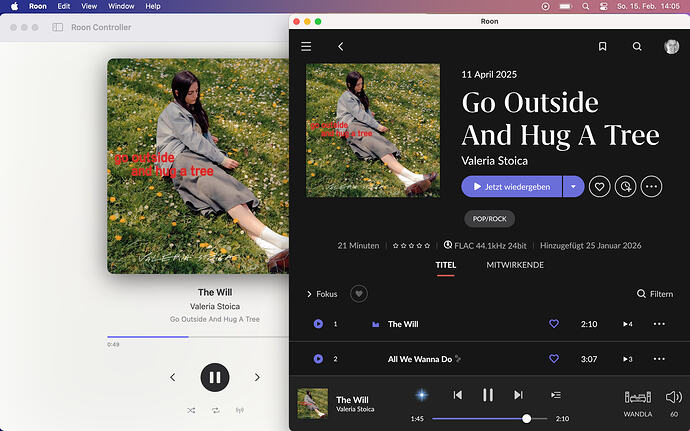Open bookmarks in the Roon header

click(x=602, y=46)
